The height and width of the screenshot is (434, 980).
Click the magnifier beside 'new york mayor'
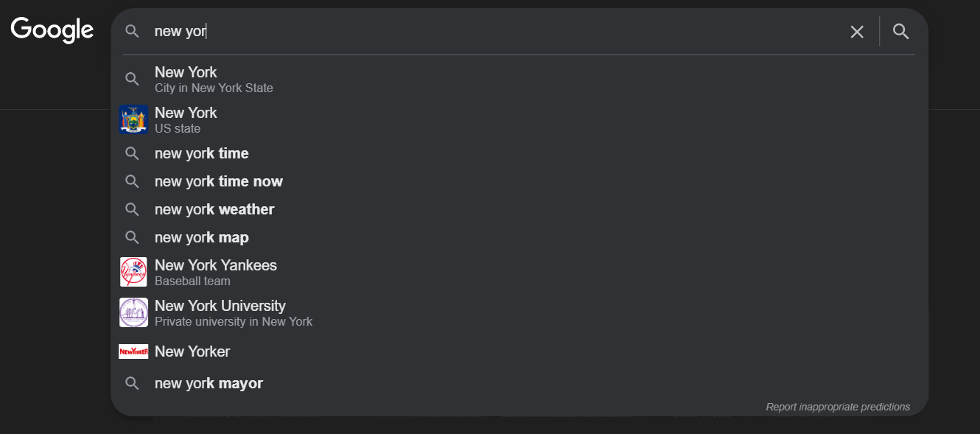(x=132, y=383)
